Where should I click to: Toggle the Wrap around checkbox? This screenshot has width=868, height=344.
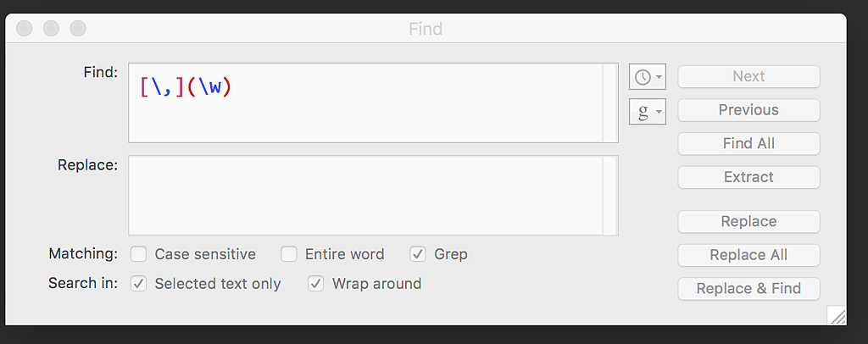tap(316, 284)
